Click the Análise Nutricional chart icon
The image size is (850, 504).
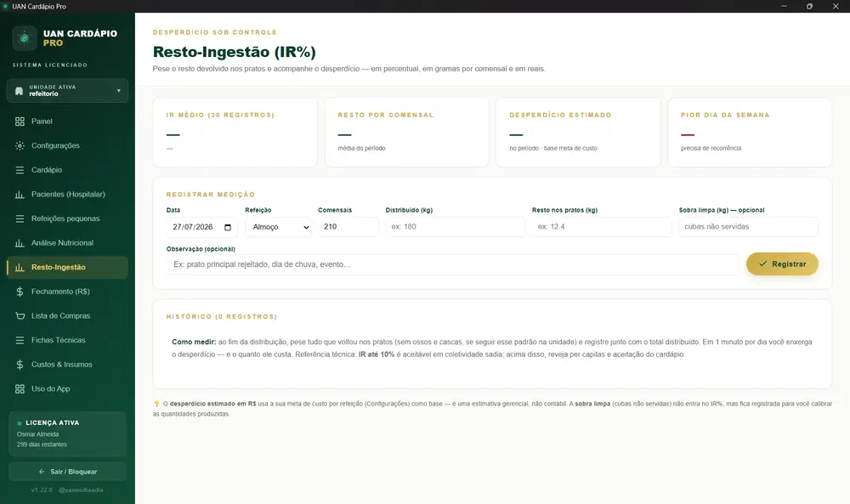(20, 243)
